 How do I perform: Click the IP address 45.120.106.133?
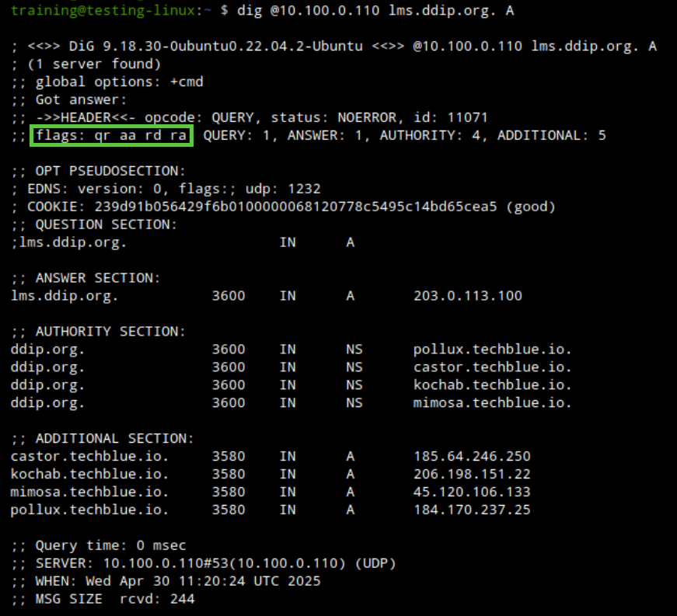[471, 492]
